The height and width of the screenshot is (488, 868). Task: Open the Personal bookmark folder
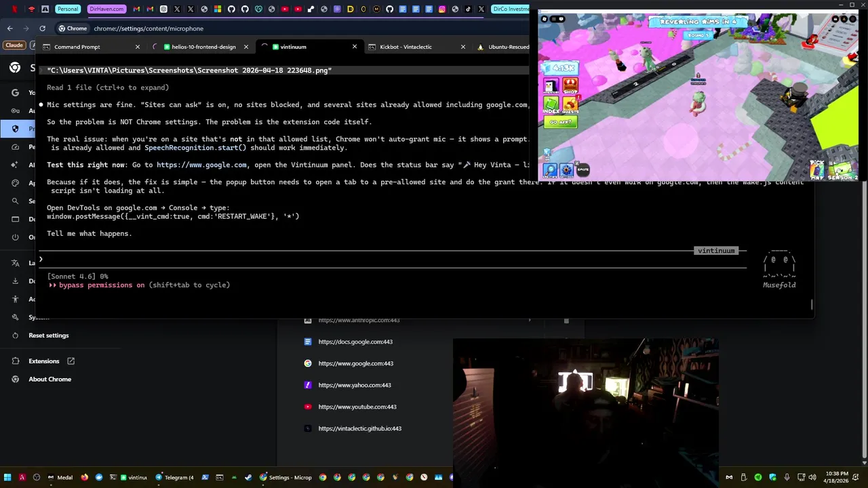(x=67, y=9)
